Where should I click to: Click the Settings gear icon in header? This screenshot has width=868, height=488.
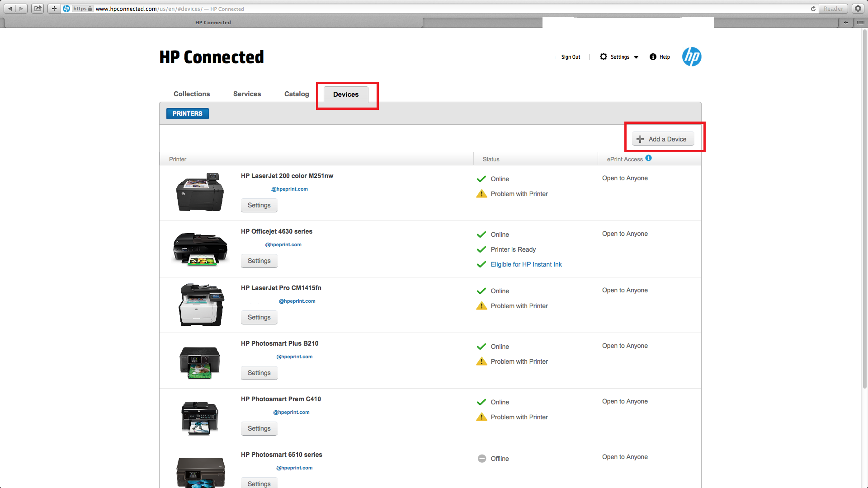coord(604,57)
